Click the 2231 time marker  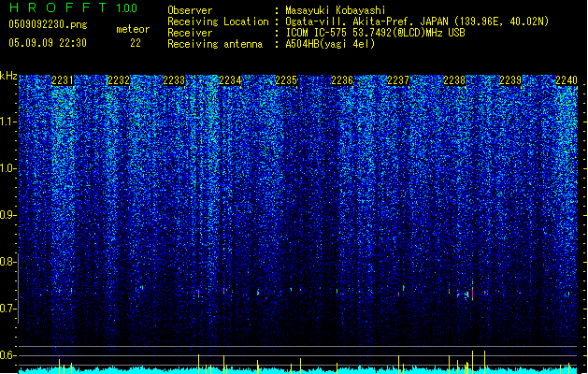(x=63, y=80)
